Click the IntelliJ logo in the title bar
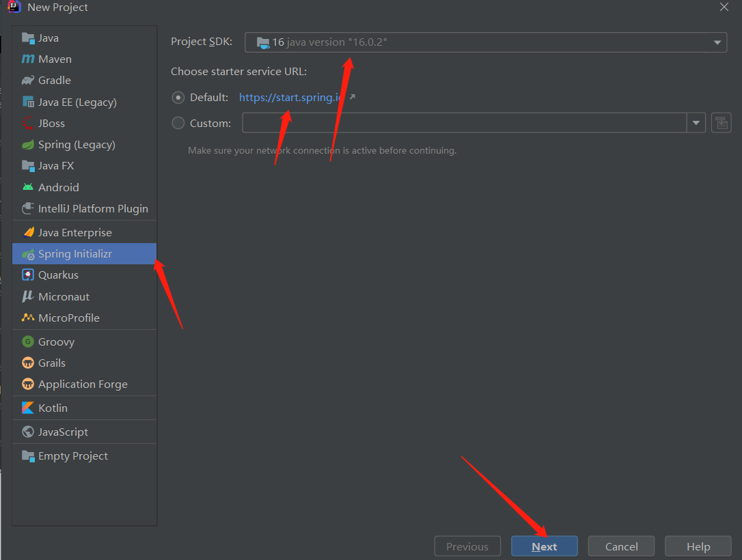This screenshot has width=742, height=560. (x=14, y=7)
